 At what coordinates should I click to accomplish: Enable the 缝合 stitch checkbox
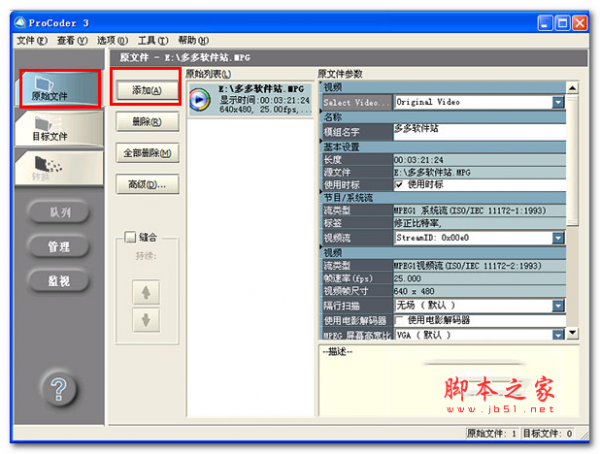130,237
